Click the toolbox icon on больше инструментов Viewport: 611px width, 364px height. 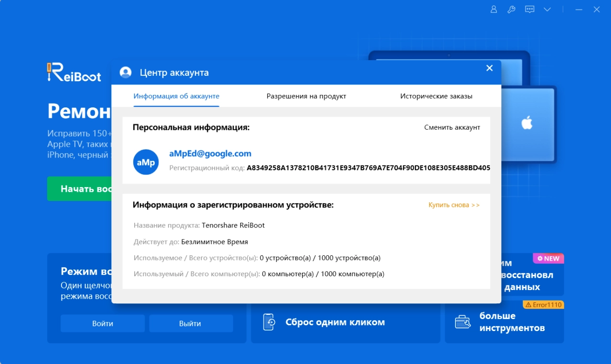[x=463, y=322]
